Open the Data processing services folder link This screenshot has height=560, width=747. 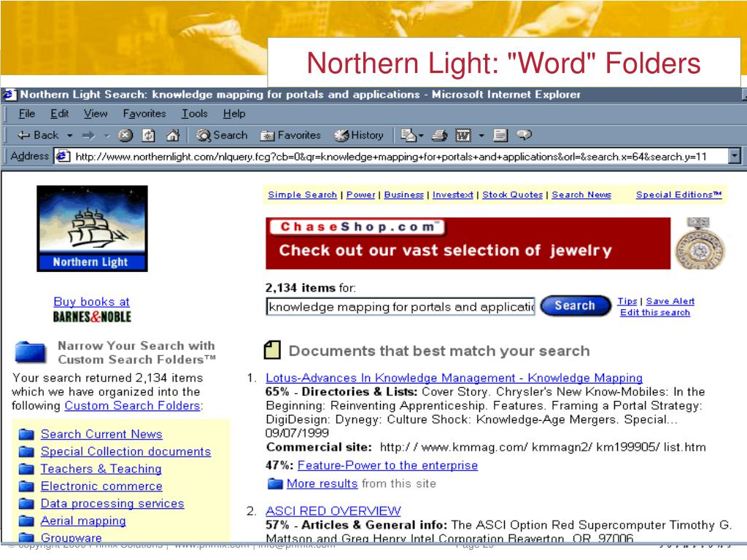(x=112, y=504)
